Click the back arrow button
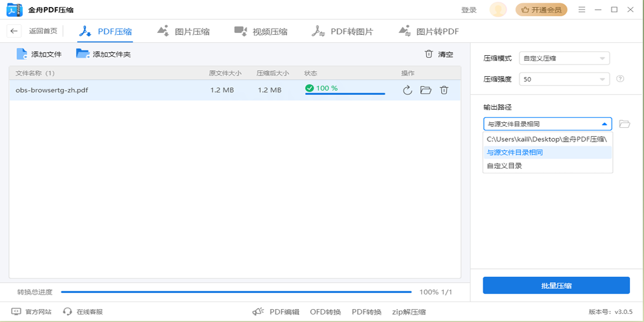 click(14, 31)
